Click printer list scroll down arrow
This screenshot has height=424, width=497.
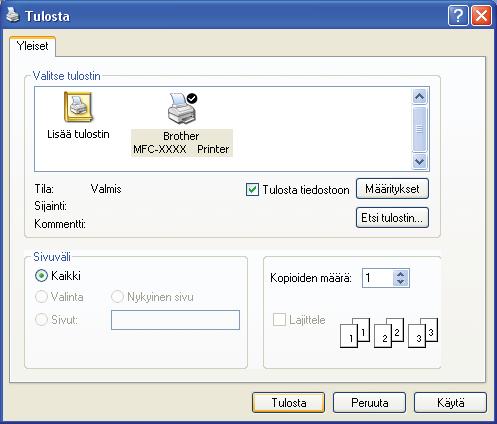419,162
